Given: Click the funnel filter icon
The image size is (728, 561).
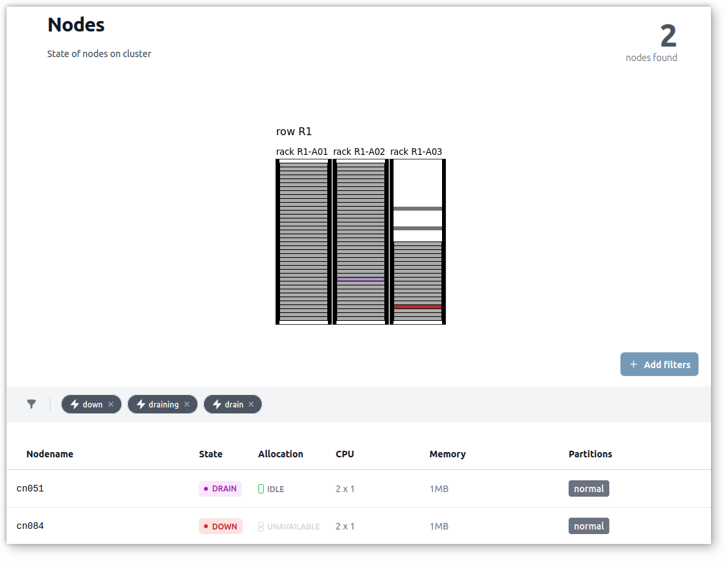Looking at the screenshot, I should (31, 404).
